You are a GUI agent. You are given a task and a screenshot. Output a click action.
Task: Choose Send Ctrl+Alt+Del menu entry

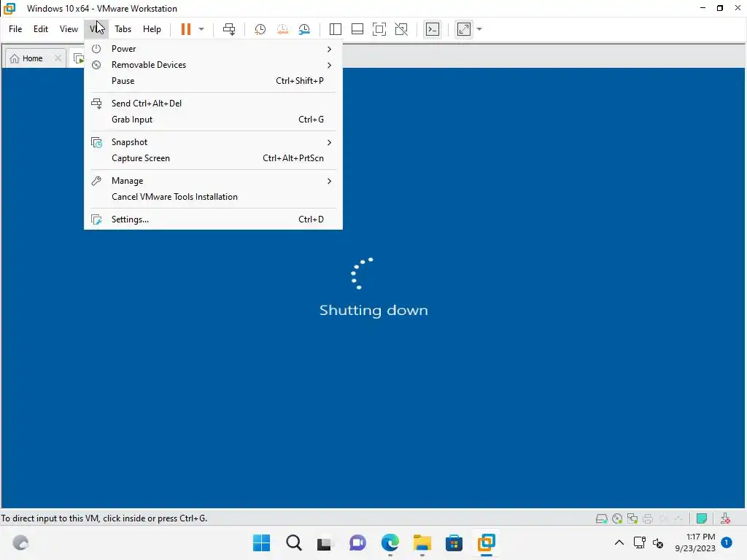click(213, 104)
